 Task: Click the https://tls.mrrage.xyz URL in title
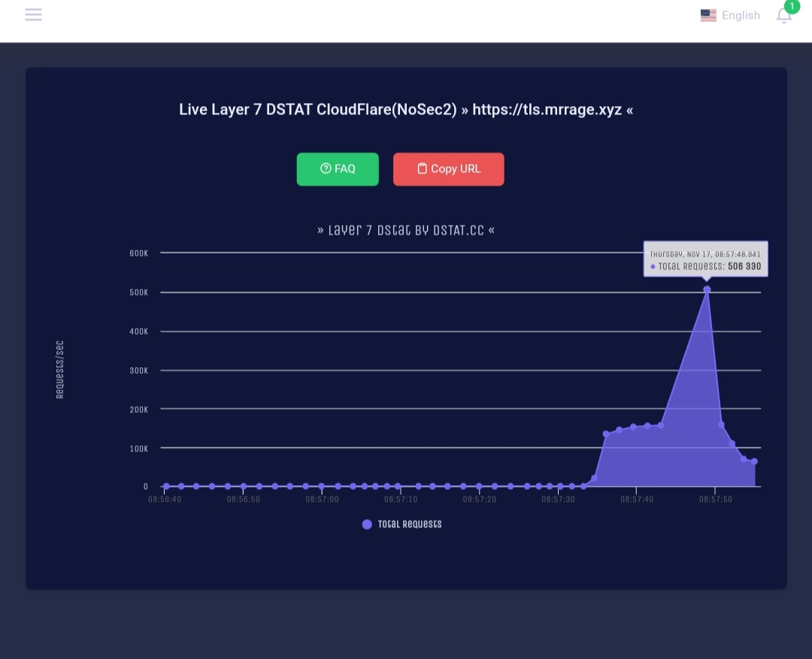(547, 110)
